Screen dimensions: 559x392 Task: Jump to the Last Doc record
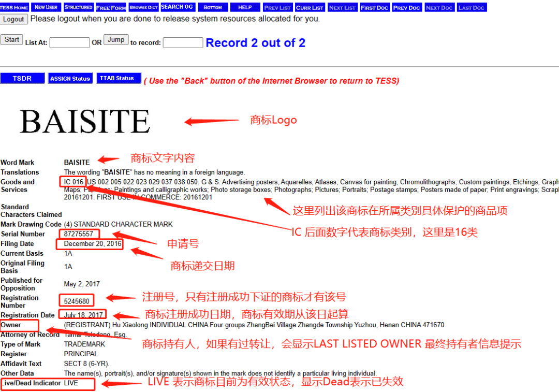472,7
